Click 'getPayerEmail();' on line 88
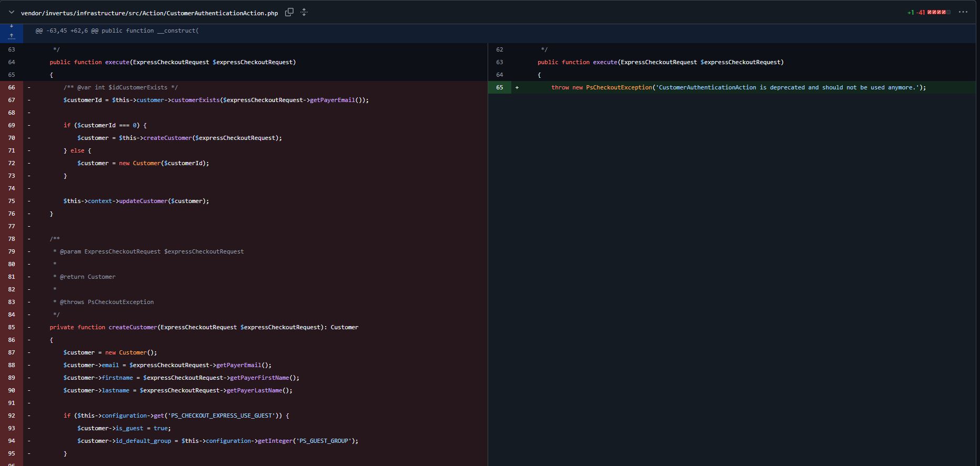The width and height of the screenshot is (980, 466). click(x=244, y=365)
